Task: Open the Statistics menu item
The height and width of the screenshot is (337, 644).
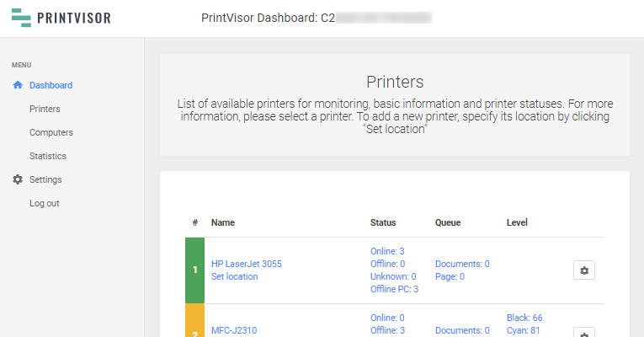Action: point(47,156)
